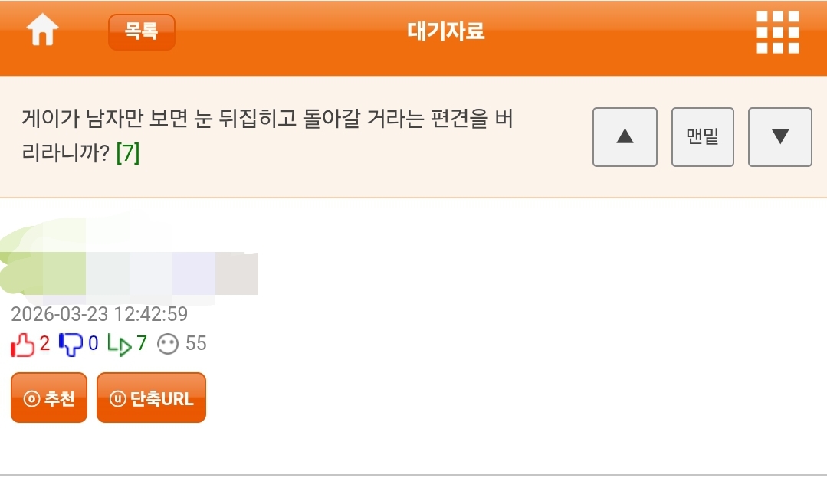Open the 대기자료 board title

(445, 31)
